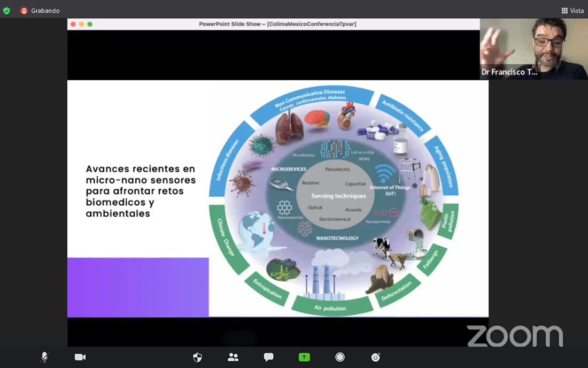Click the green fullscreen dot on the slide window
The height and width of the screenshot is (368, 588).
90,24
